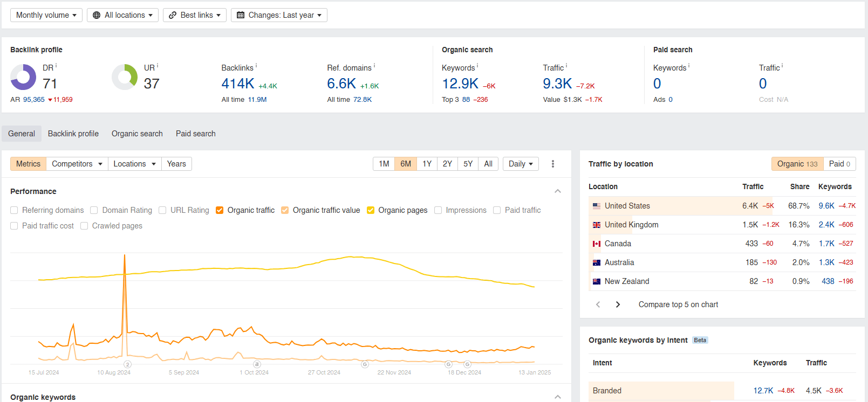The image size is (868, 402).
Task: Uncheck the Organic traffic checkbox
Action: pyautogui.click(x=220, y=210)
